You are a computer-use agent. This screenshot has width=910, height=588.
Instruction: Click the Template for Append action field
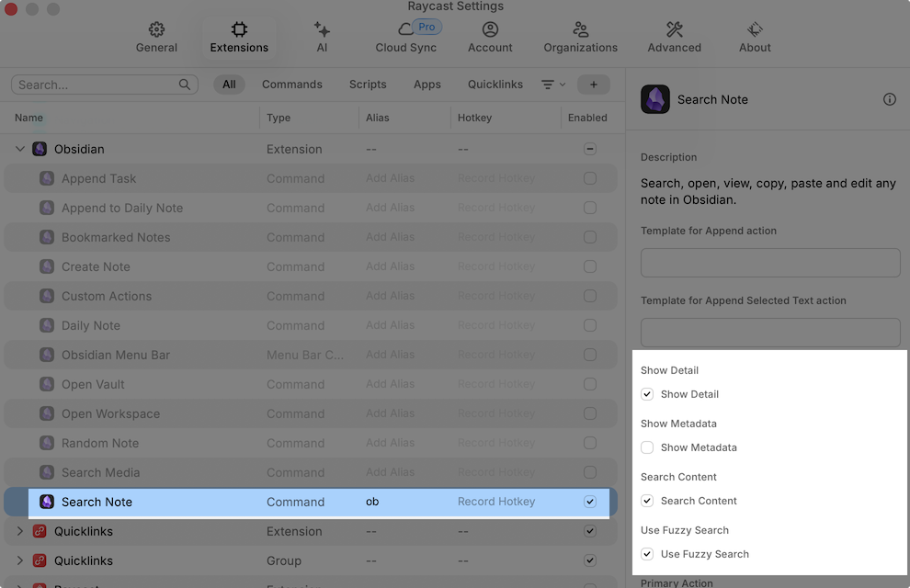[769, 263]
